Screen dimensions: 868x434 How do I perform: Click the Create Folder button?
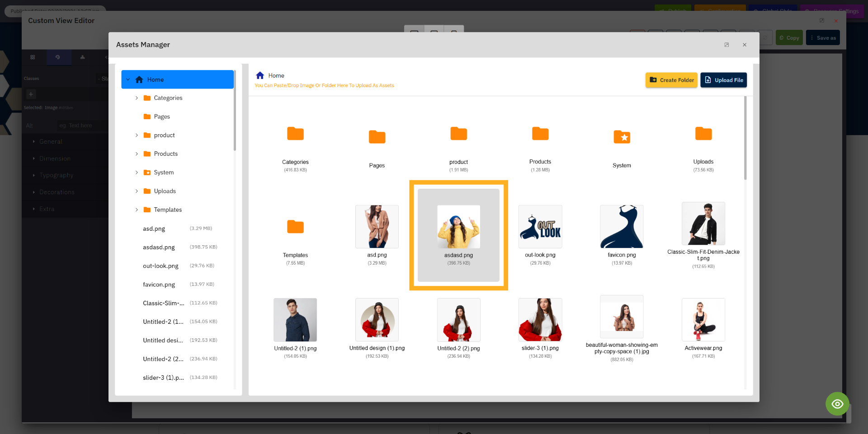tap(671, 80)
